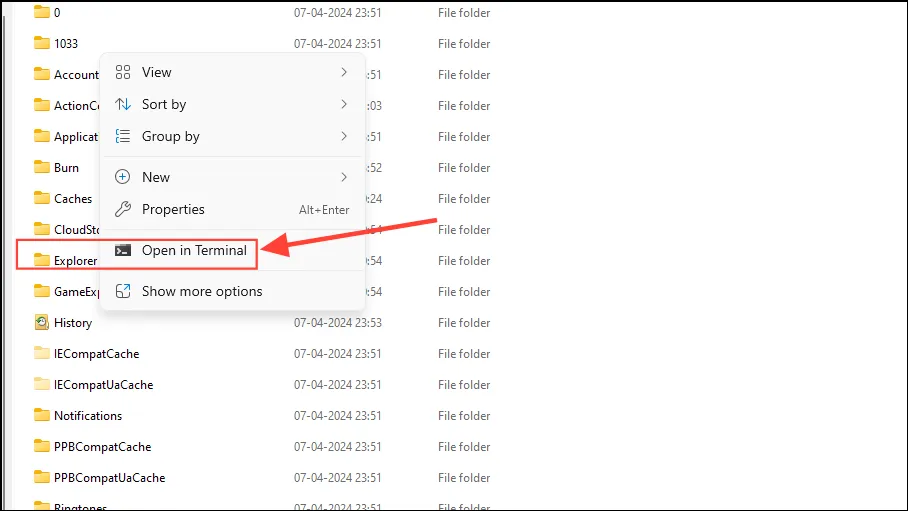Click the date of PPBCompatUaCache folder
The image size is (908, 511).
pyautogui.click(x=338, y=478)
